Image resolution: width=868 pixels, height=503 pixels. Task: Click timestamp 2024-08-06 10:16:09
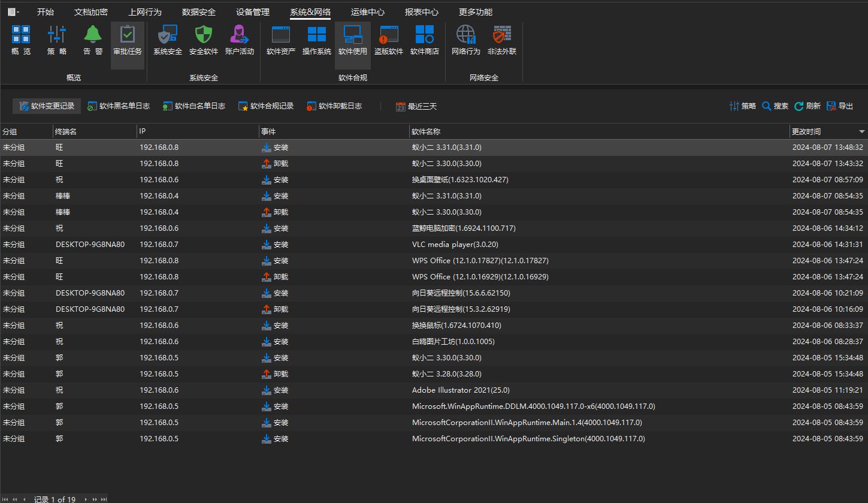point(827,309)
